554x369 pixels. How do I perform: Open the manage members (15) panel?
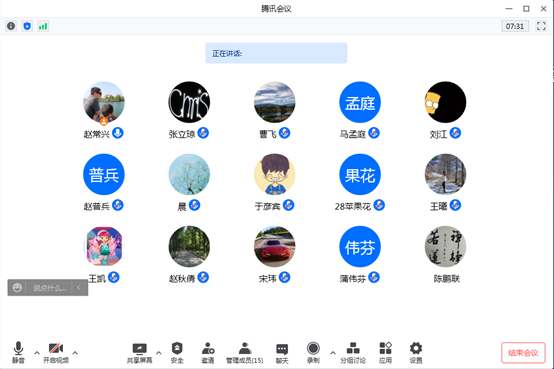point(244,352)
